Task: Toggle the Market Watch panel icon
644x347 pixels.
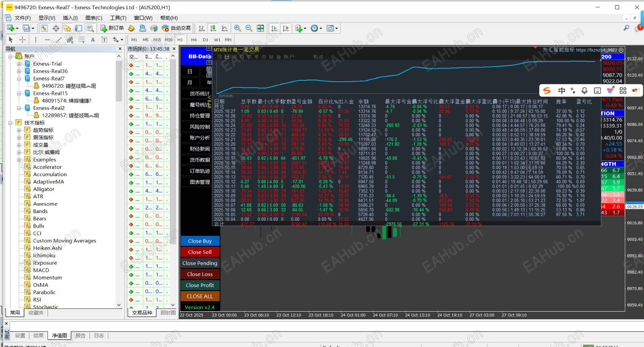Action: click(44, 28)
